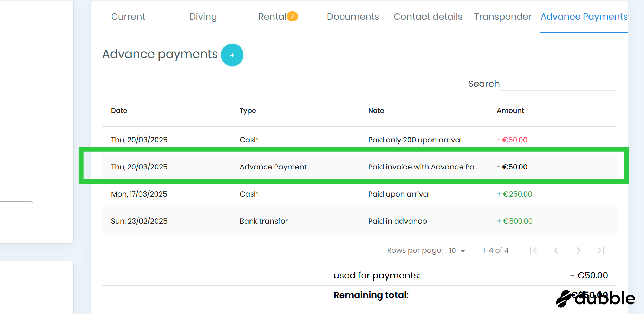644x314 pixels.
Task: Jump to the last page of results
Action: [x=600, y=250]
